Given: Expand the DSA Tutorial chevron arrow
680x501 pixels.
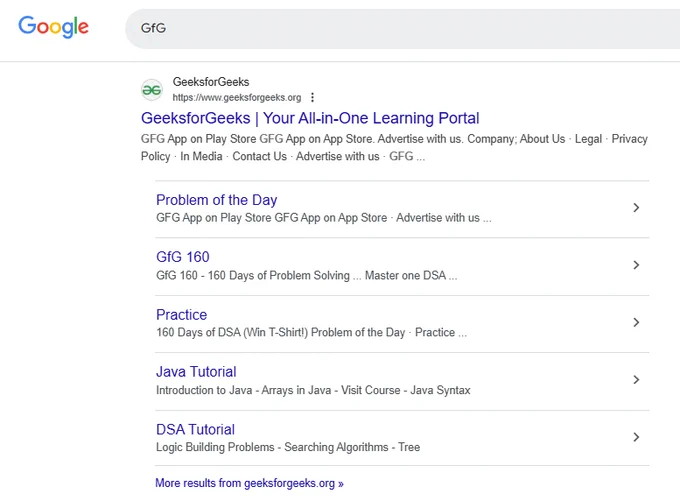Looking at the screenshot, I should tap(636, 437).
